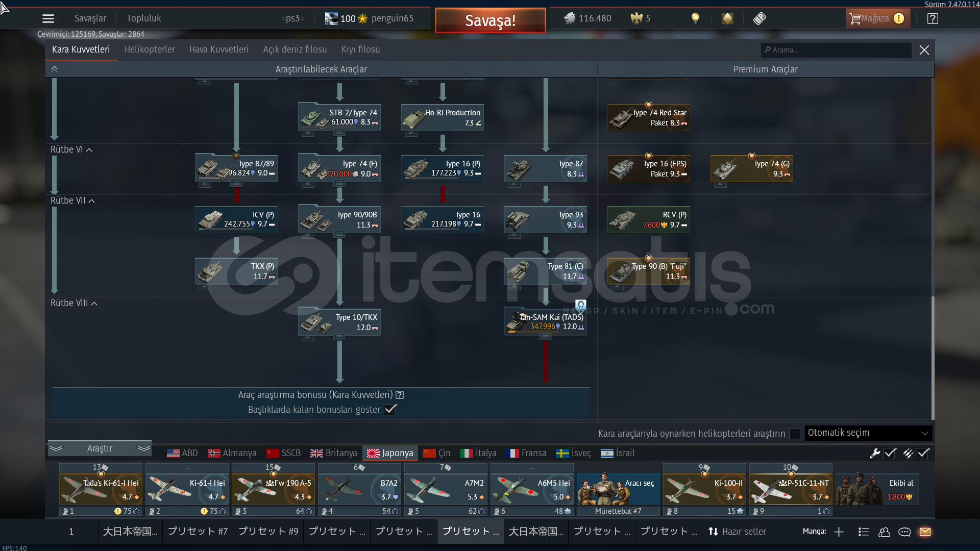Open the warbond diamond icon
Image resolution: width=980 pixels, height=551 pixels.
tap(727, 18)
